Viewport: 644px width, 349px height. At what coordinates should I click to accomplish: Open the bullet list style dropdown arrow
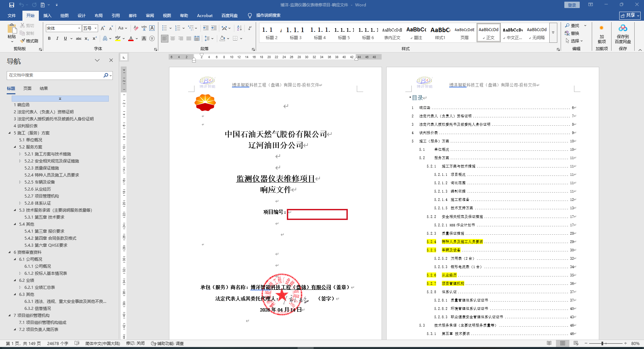tap(170, 28)
